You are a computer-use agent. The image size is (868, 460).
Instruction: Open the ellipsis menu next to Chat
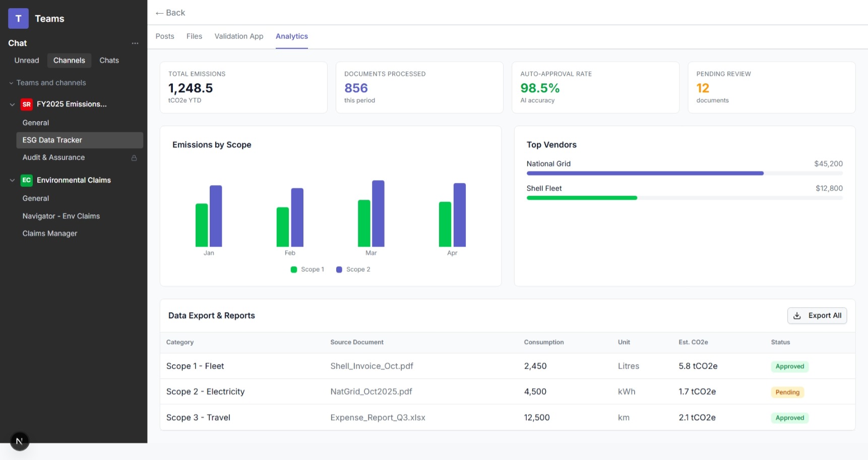[x=135, y=43]
